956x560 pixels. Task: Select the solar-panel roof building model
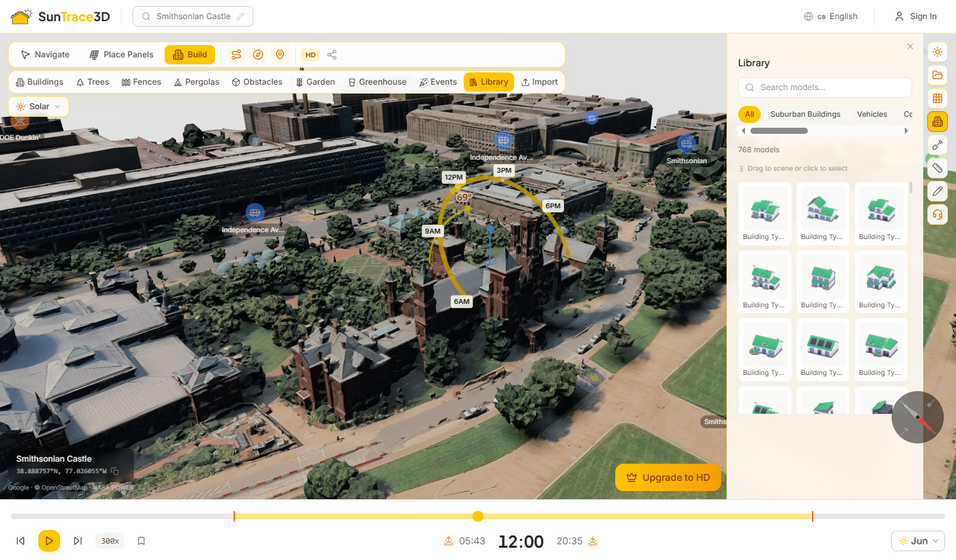tap(824, 349)
